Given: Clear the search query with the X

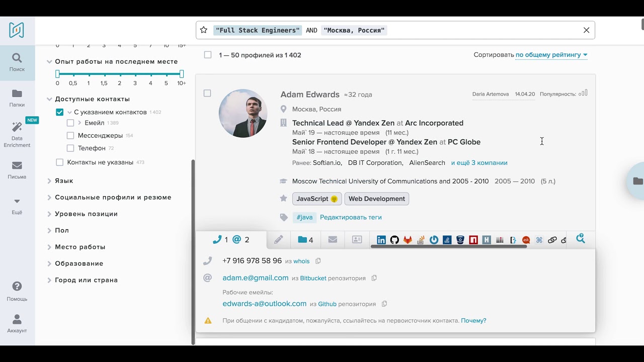Looking at the screenshot, I should click(x=586, y=30).
